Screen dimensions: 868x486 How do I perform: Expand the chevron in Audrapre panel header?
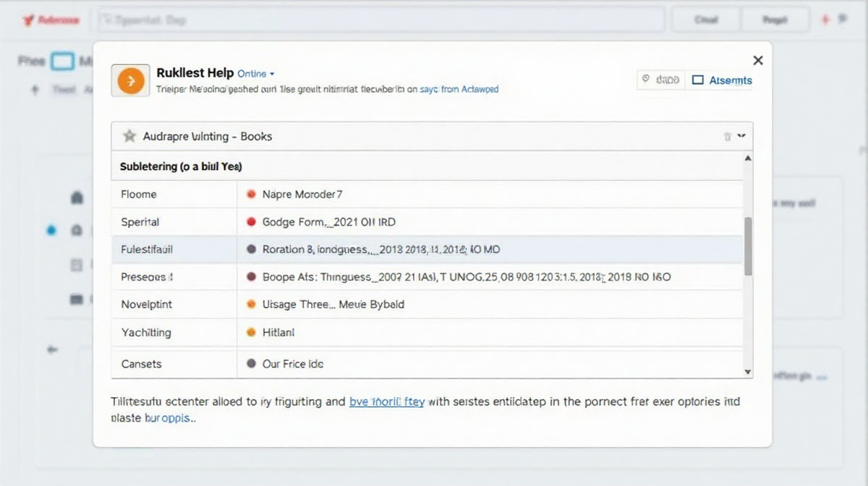[x=741, y=136]
